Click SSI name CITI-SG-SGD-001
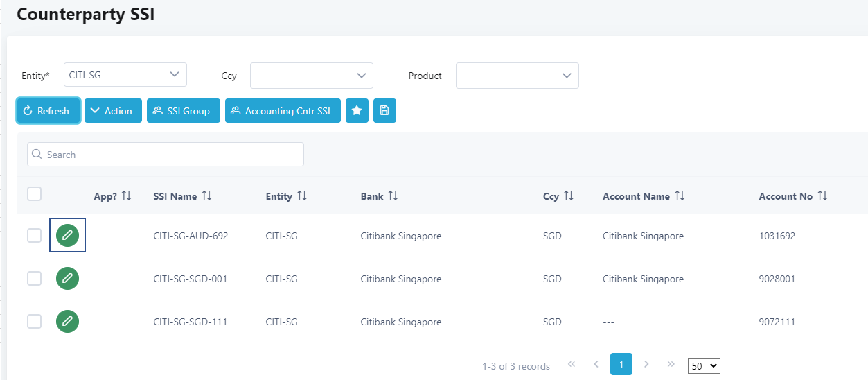 click(191, 279)
